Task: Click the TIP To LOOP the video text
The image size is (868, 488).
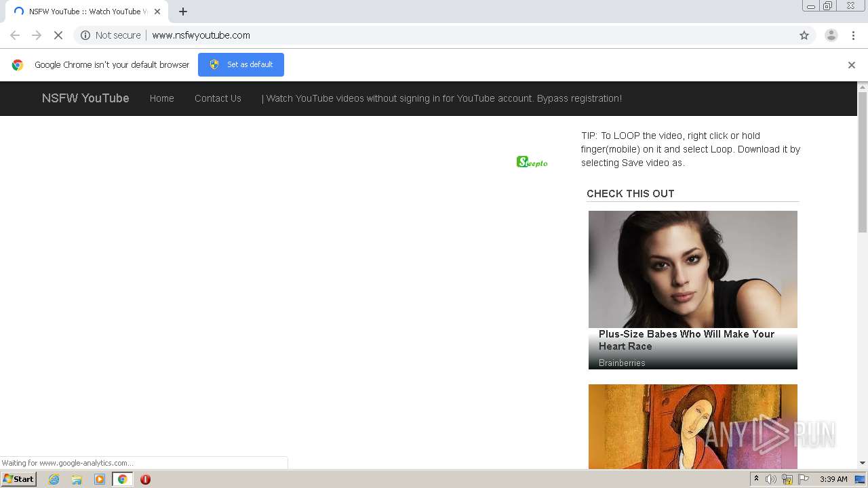Action: coord(690,149)
